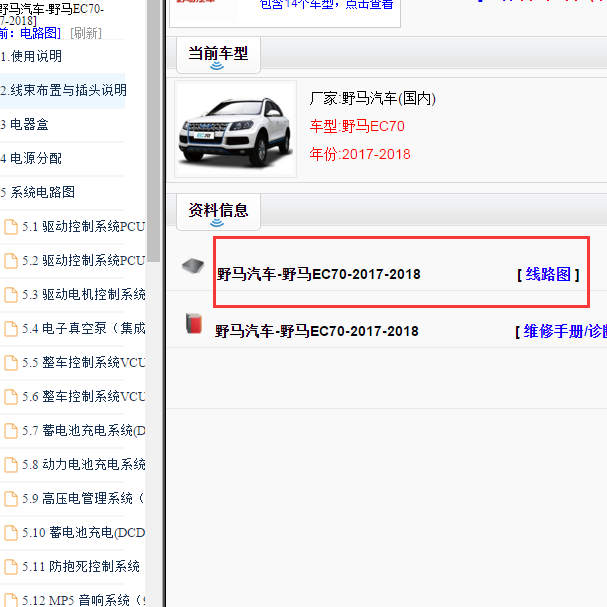
Task: Open 5.1 驱动控制系统PCU diagram
Action: [84, 227]
